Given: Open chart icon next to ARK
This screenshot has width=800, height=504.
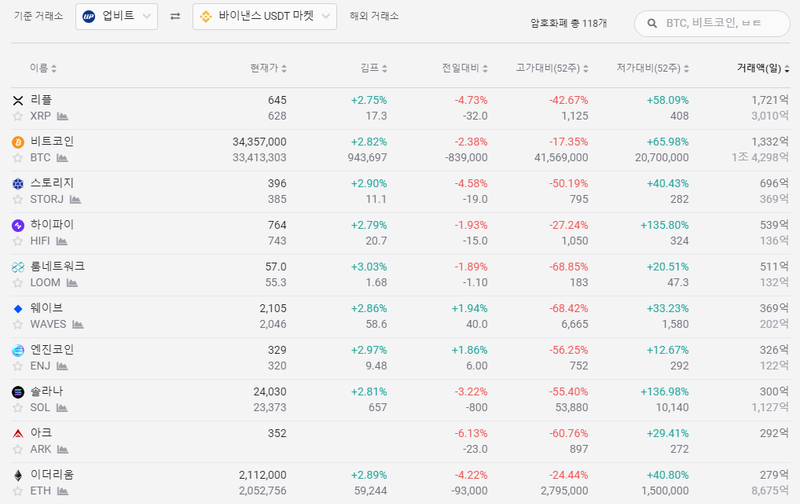Looking at the screenshot, I should (62, 449).
